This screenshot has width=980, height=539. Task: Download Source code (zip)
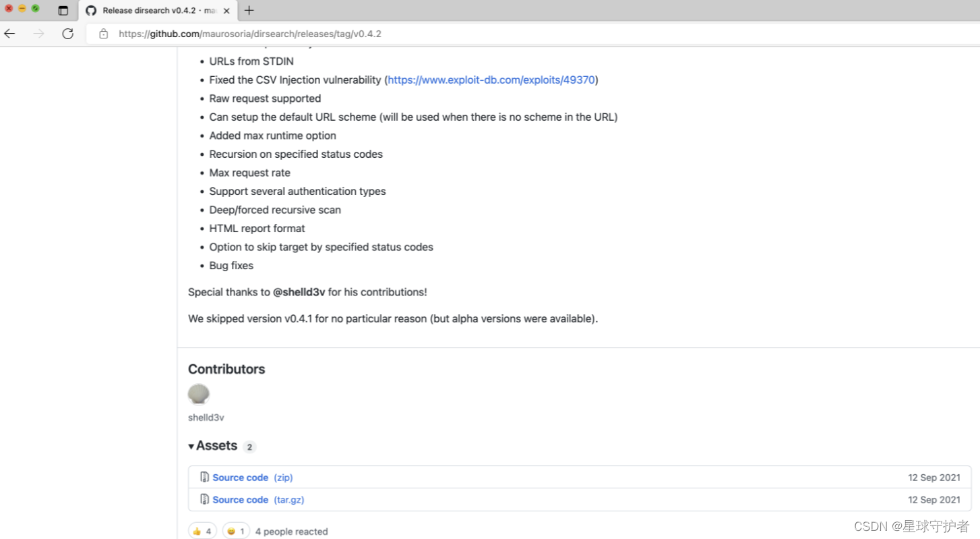(240, 477)
